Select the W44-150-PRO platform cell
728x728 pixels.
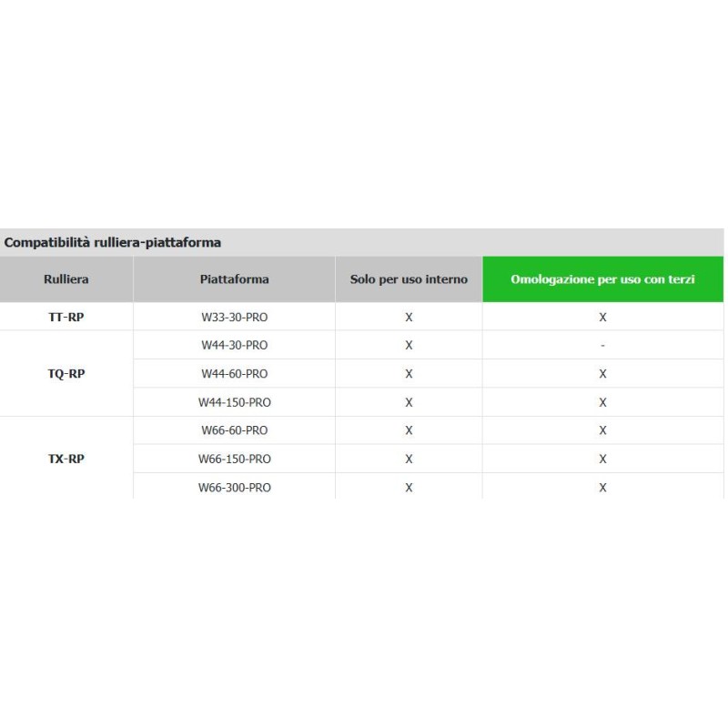(x=234, y=402)
